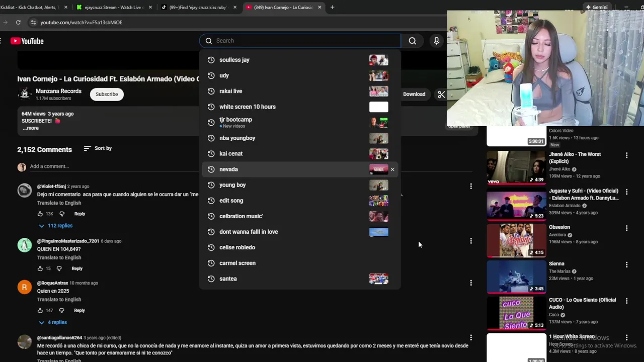Select the soulless jay search suggestion
644x362 pixels.
(x=300, y=60)
